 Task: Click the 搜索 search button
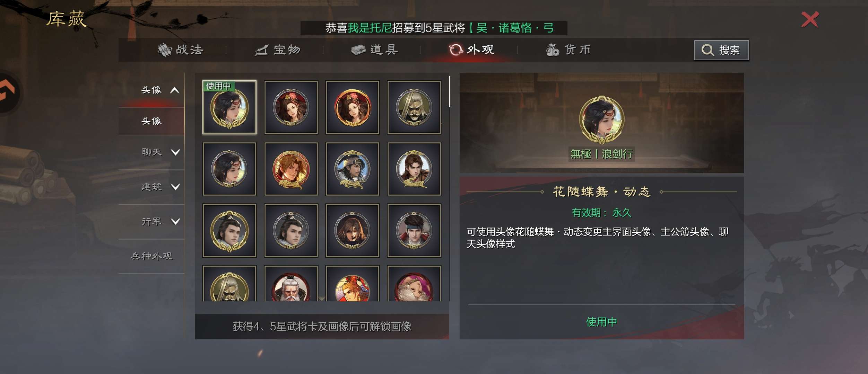coord(722,50)
